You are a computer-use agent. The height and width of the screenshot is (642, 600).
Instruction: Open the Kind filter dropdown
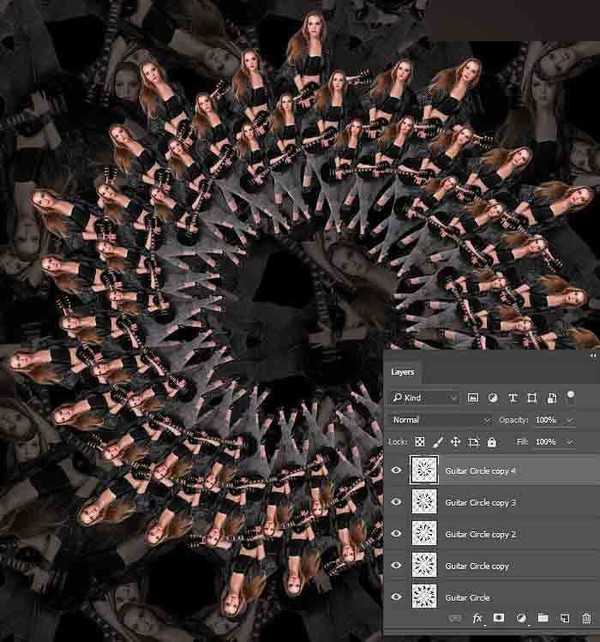(x=425, y=398)
